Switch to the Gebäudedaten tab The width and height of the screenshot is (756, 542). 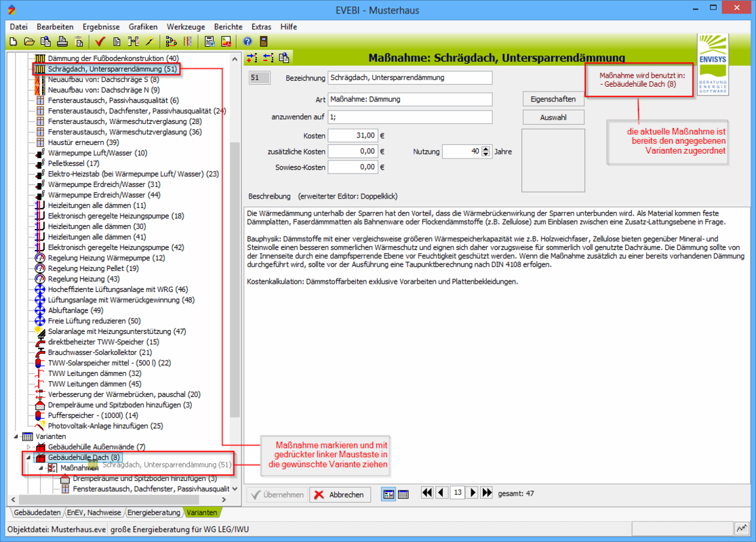[x=37, y=513]
